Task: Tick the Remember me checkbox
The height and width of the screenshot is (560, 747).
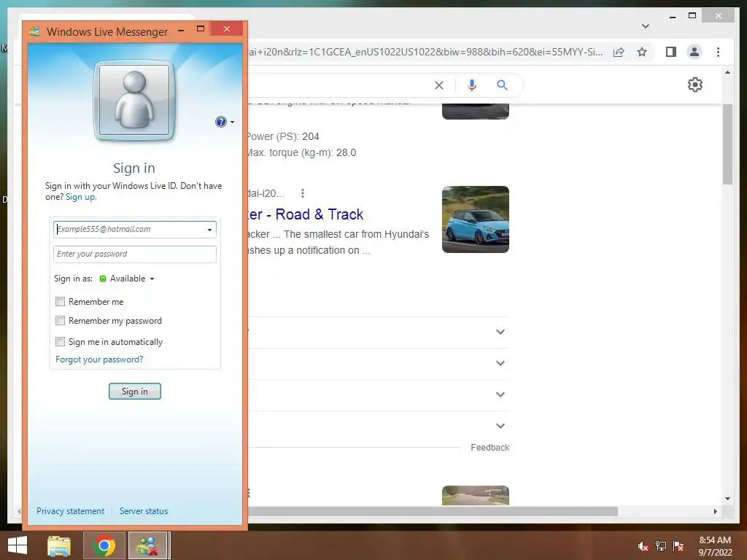Action: tap(60, 301)
